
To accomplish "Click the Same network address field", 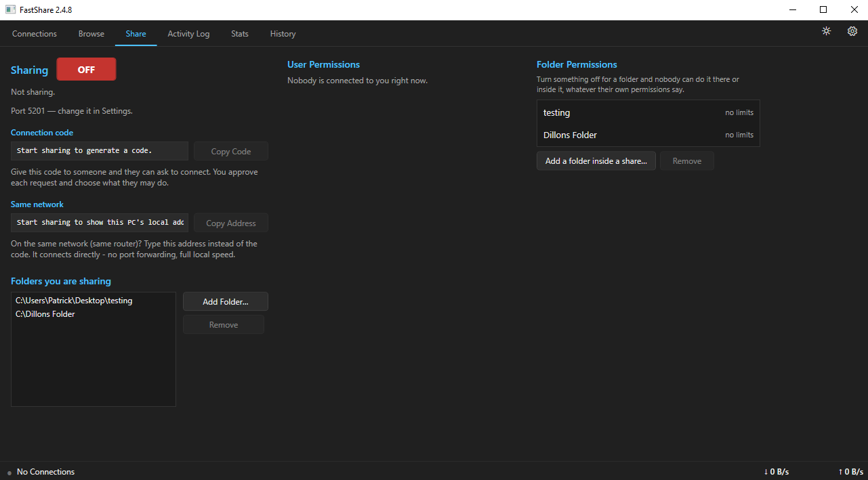I will (x=100, y=223).
